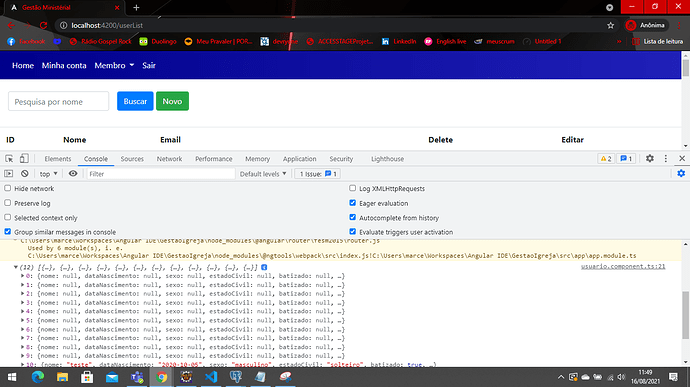Image resolution: width=690 pixels, height=387 pixels.
Task: Open Visual Studio Code from taskbar
Action: pos(211,377)
